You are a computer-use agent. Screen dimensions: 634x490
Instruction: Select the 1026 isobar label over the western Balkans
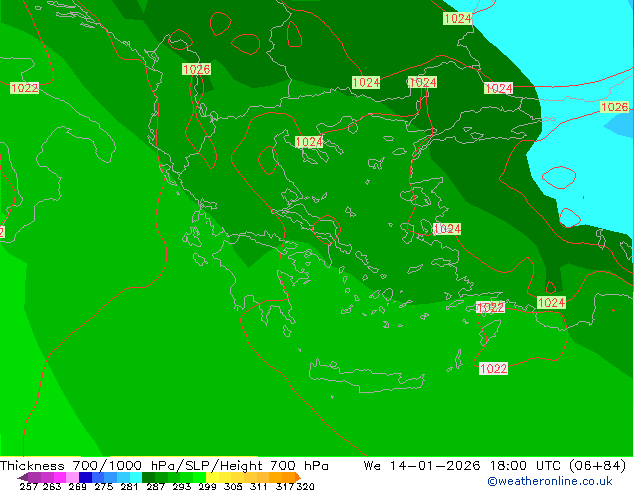point(197,69)
